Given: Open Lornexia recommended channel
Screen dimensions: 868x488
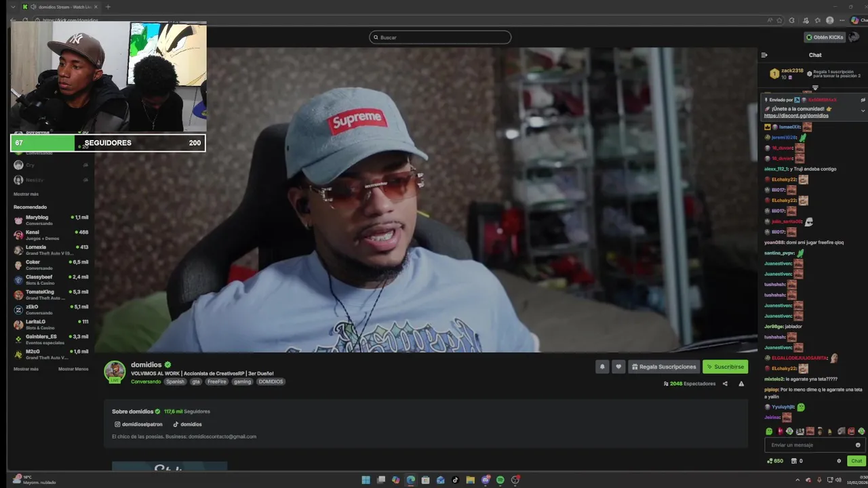Looking at the screenshot, I should coord(51,249).
